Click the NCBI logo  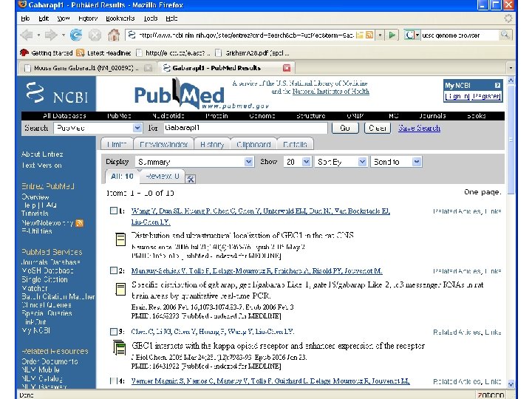(57, 93)
